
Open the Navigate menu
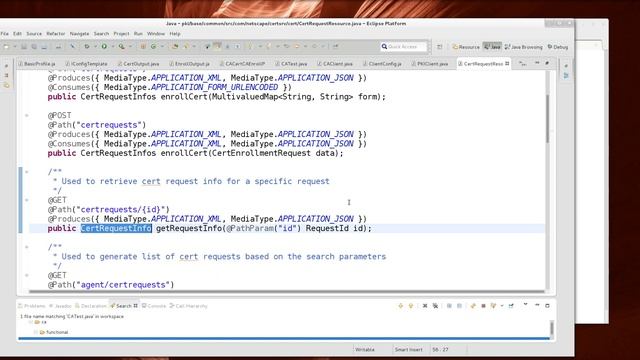pos(79,34)
